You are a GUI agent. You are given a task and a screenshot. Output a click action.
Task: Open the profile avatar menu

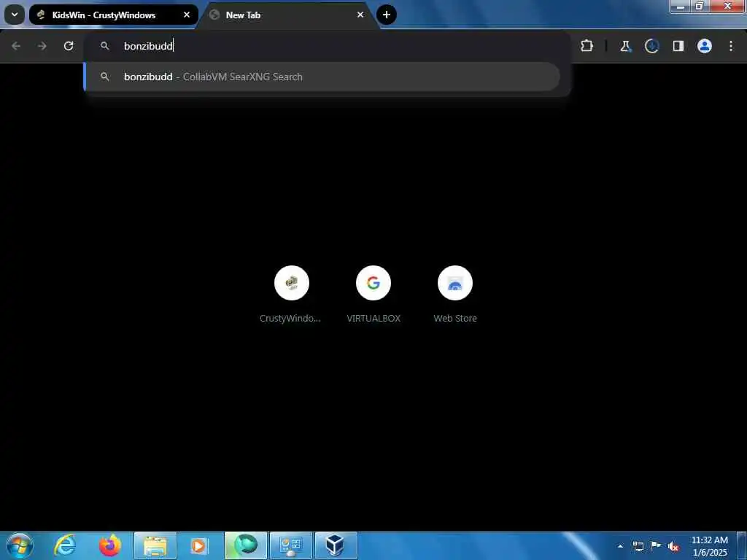coord(705,46)
